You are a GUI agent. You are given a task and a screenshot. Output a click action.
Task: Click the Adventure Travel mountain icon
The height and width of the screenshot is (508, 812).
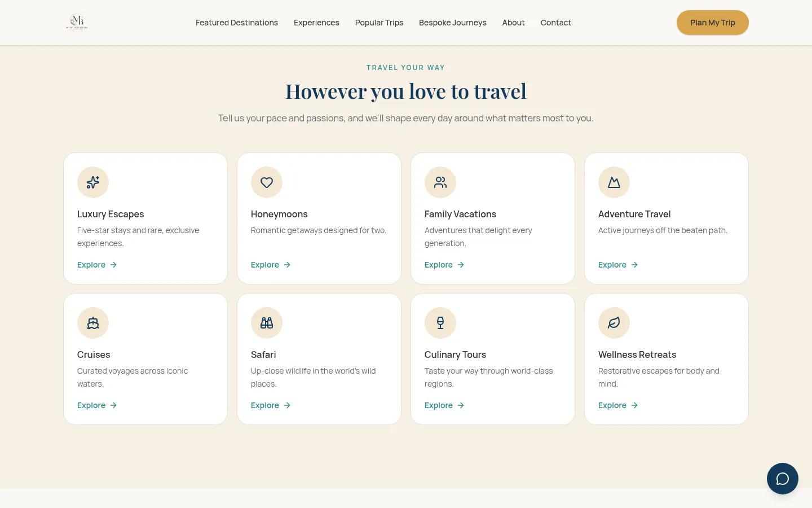(x=614, y=182)
